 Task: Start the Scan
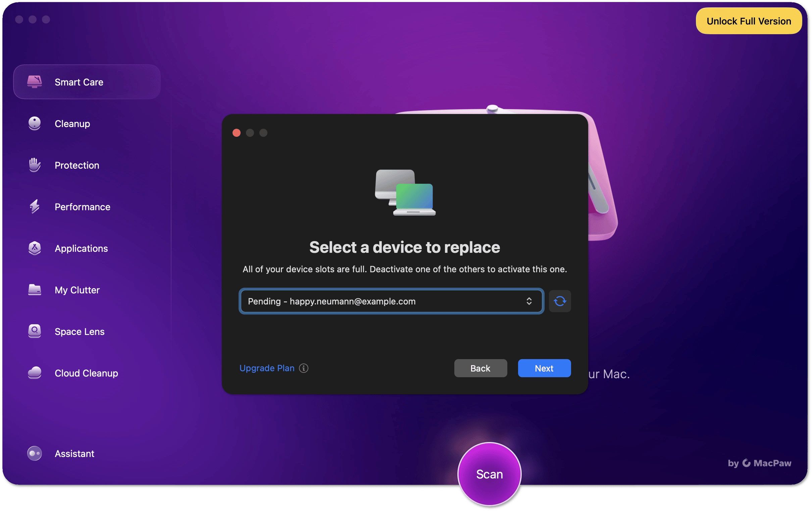pos(489,474)
